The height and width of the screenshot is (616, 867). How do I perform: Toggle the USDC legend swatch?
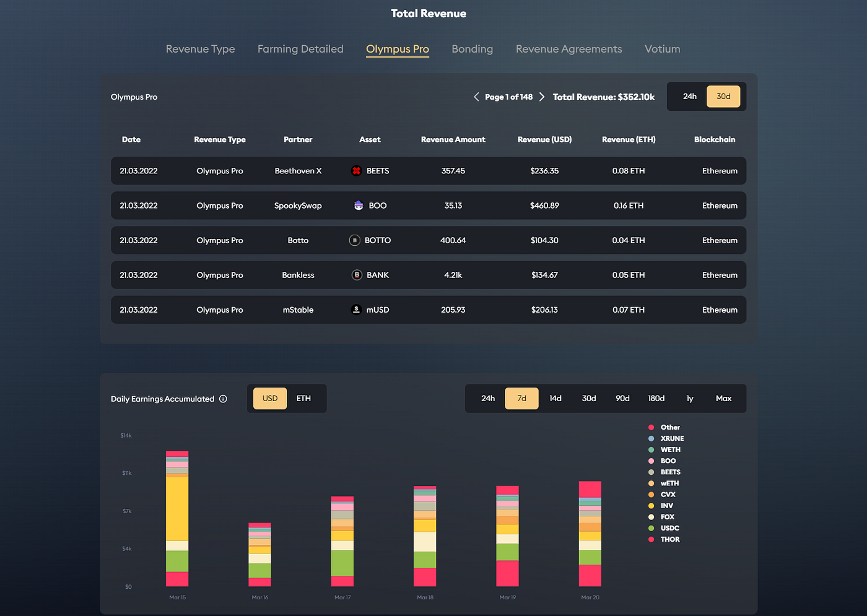[x=651, y=528]
